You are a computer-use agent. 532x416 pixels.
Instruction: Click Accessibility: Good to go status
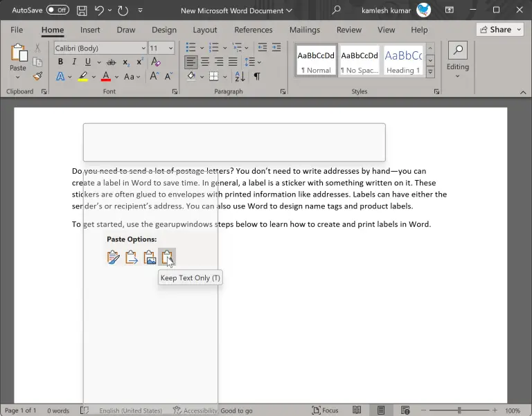213,410
